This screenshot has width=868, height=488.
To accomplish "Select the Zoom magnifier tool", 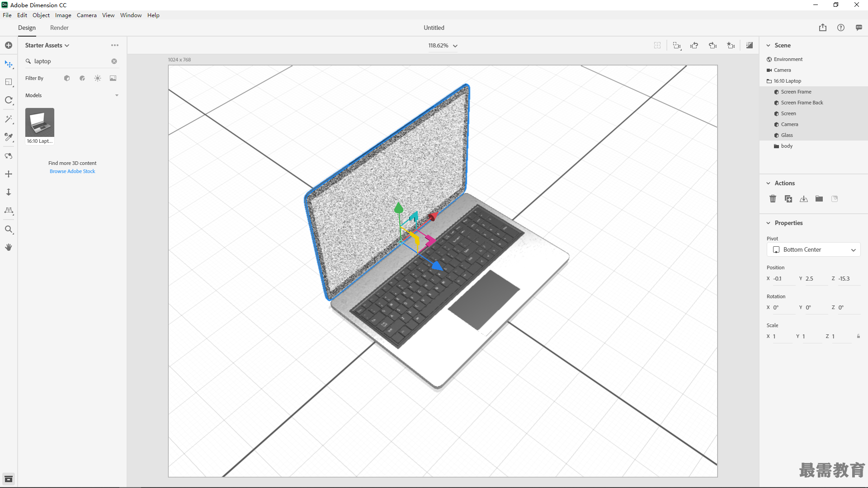I will click(x=9, y=230).
